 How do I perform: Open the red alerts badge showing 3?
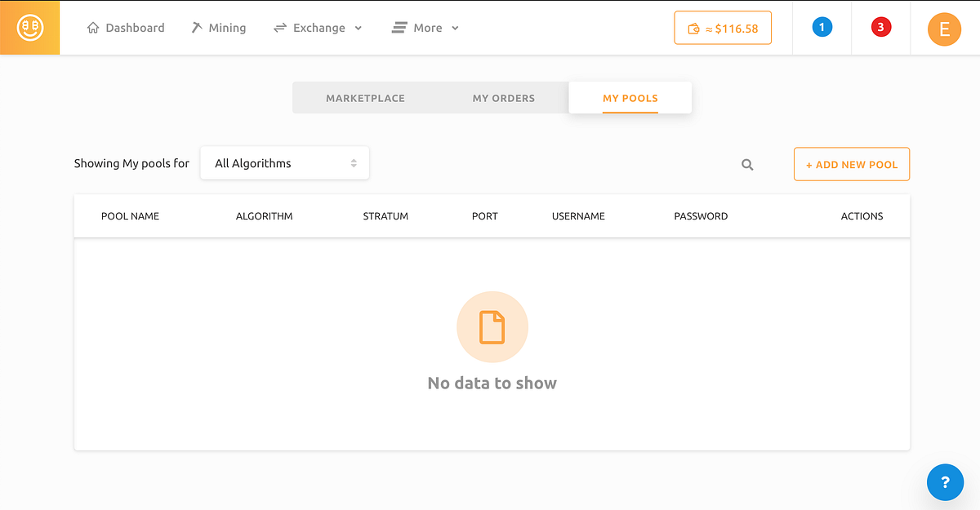tap(880, 26)
